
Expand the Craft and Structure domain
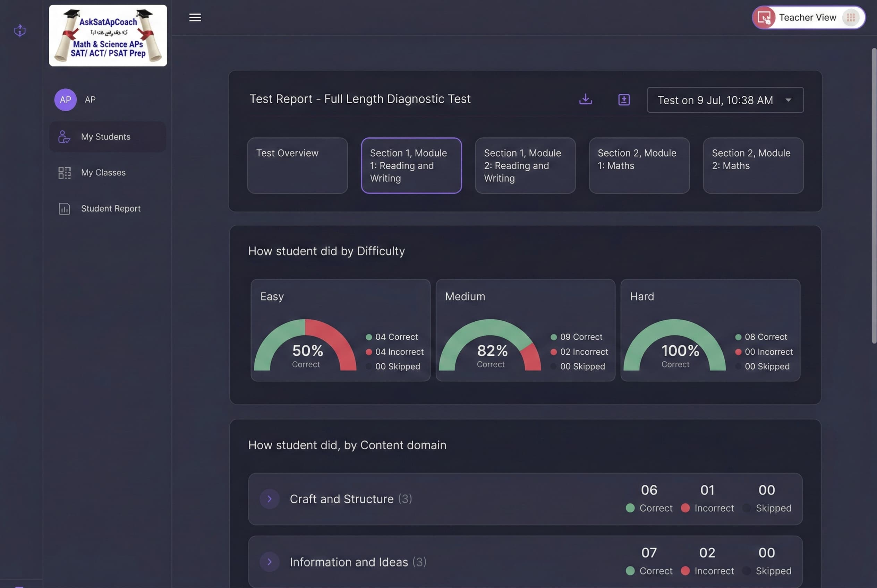(270, 499)
